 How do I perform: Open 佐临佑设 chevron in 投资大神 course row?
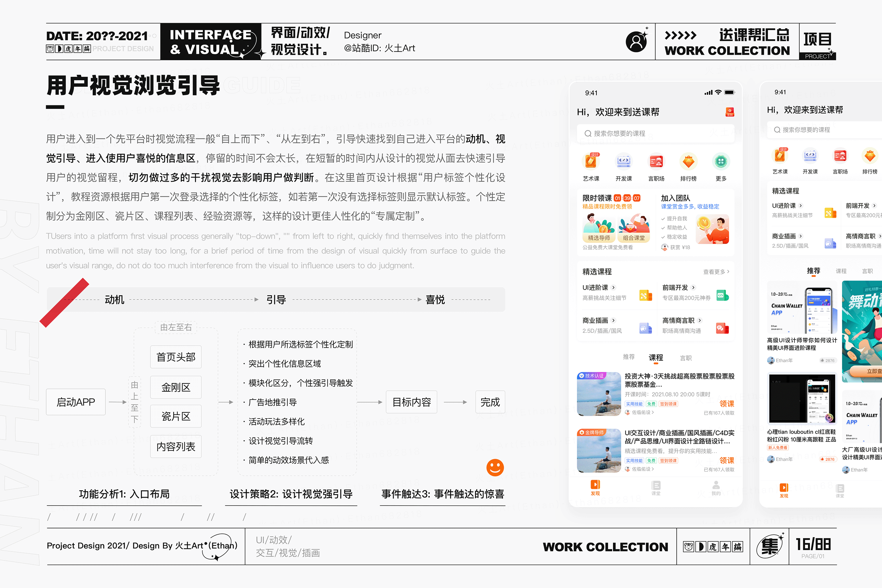coord(653,412)
